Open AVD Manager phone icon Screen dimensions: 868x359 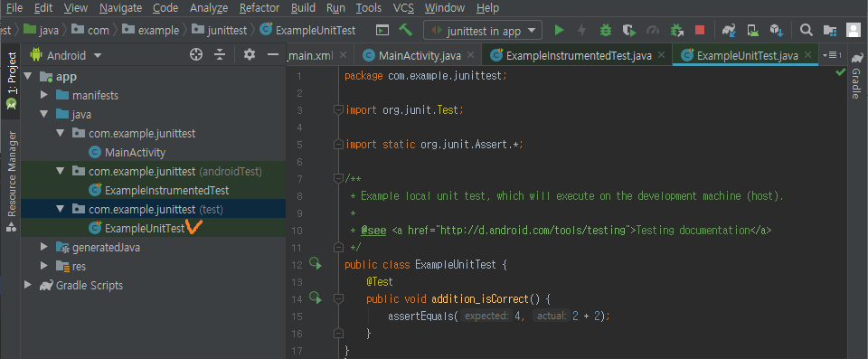coord(753,31)
